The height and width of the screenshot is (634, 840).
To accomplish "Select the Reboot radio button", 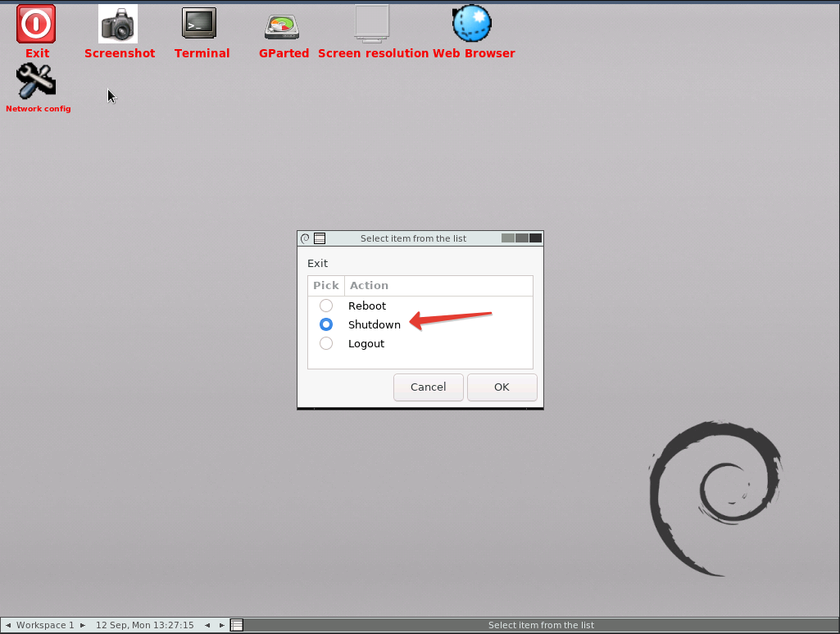I will click(325, 305).
